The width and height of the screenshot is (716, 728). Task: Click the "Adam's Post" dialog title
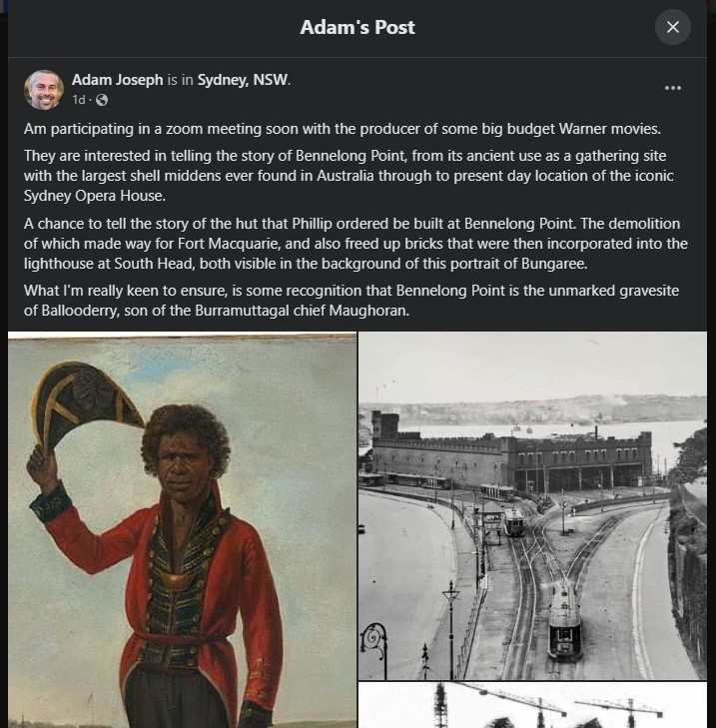(x=358, y=27)
